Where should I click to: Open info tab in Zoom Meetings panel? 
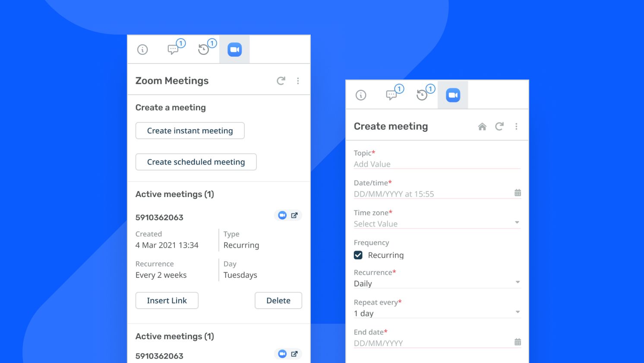[x=142, y=50]
